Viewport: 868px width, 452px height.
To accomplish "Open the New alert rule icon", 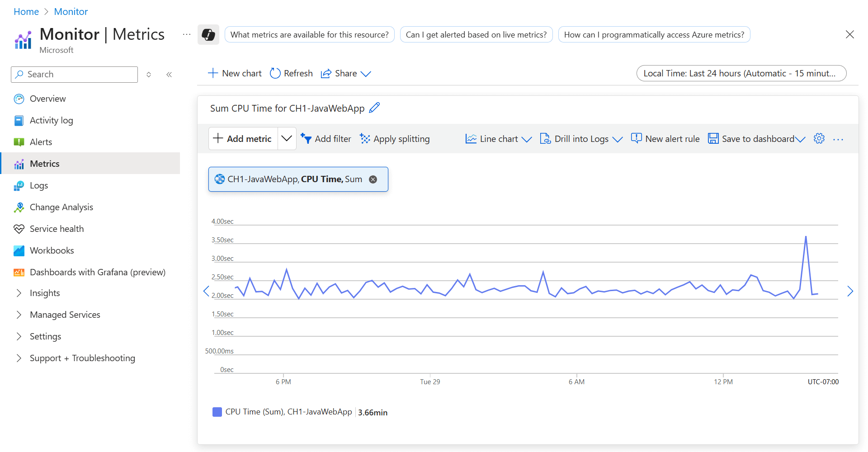I will 636,138.
